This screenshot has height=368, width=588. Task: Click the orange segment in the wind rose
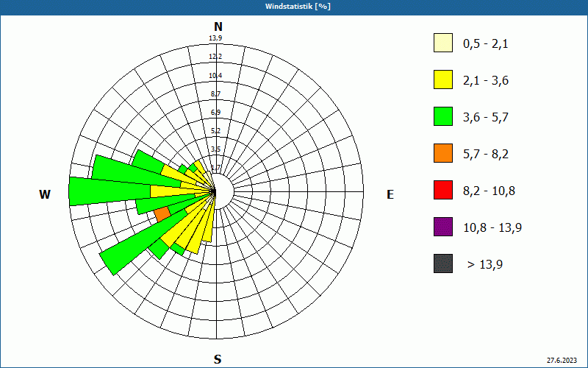click(162, 214)
